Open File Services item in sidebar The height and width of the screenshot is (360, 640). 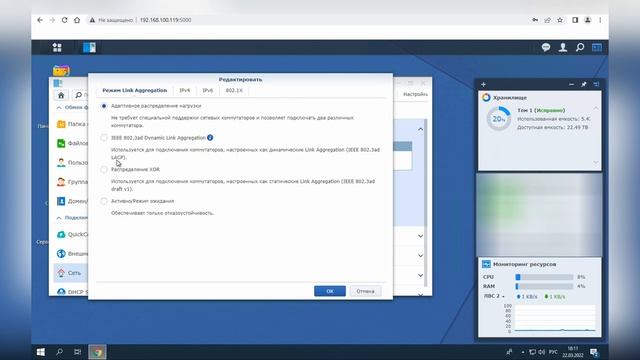point(71,143)
